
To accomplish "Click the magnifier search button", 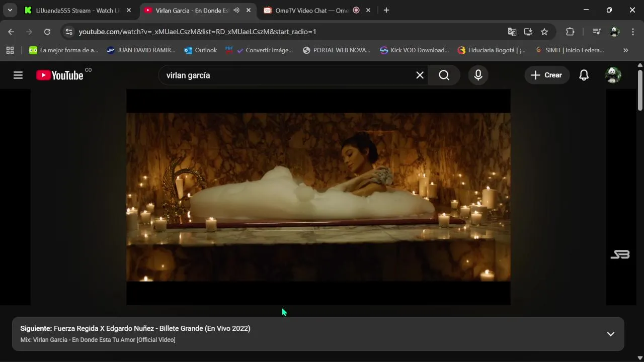I will [x=444, y=75].
